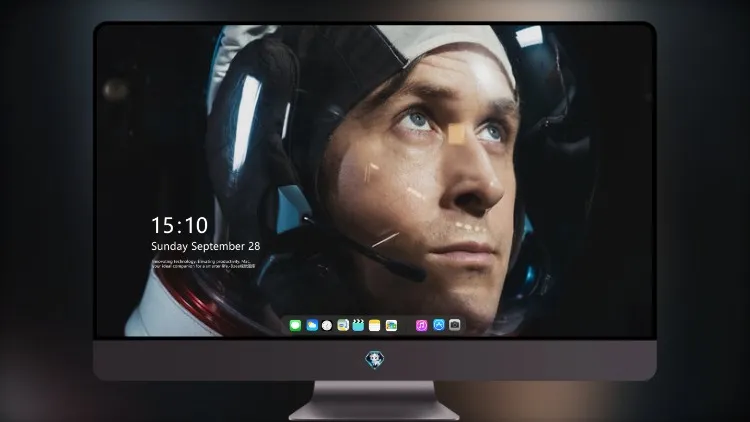Click the date Sunday September 28
750x422 pixels.
(x=206, y=246)
